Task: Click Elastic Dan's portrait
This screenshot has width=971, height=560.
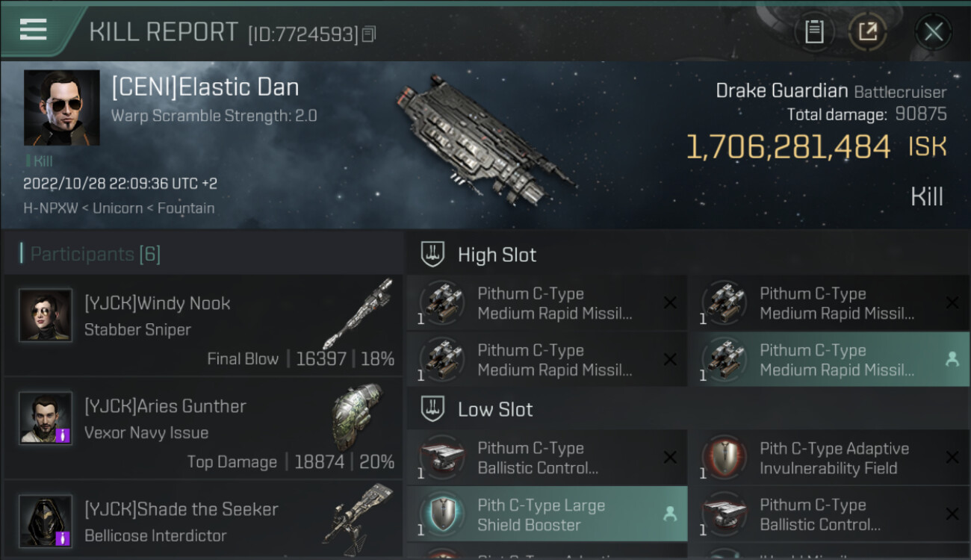Action: [x=61, y=108]
